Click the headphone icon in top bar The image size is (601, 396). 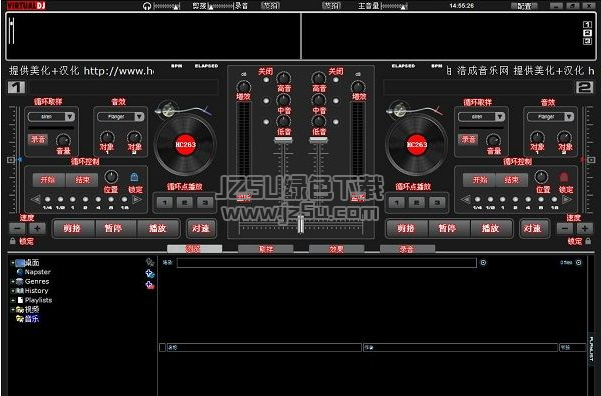pos(147,6)
